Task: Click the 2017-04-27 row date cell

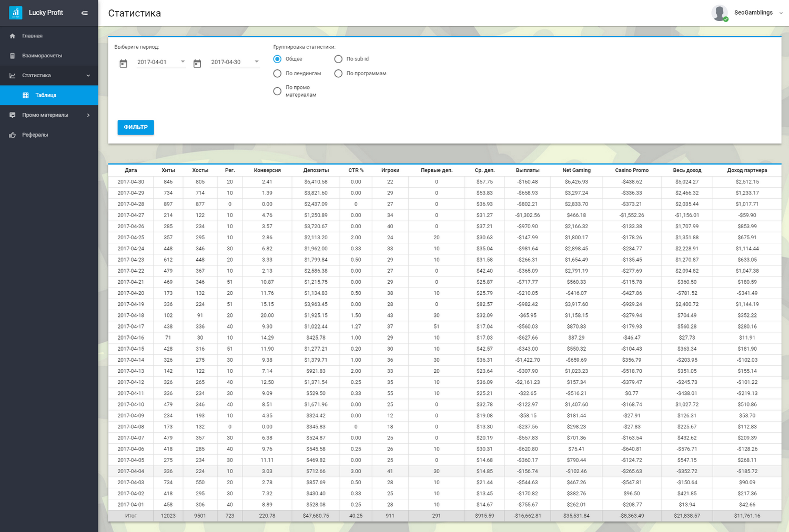Action: [x=131, y=215]
